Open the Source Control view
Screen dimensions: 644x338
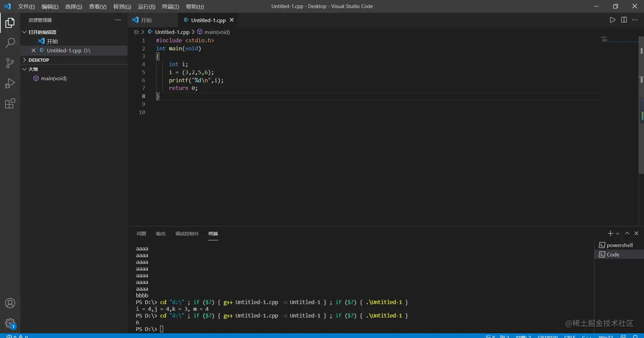point(10,63)
